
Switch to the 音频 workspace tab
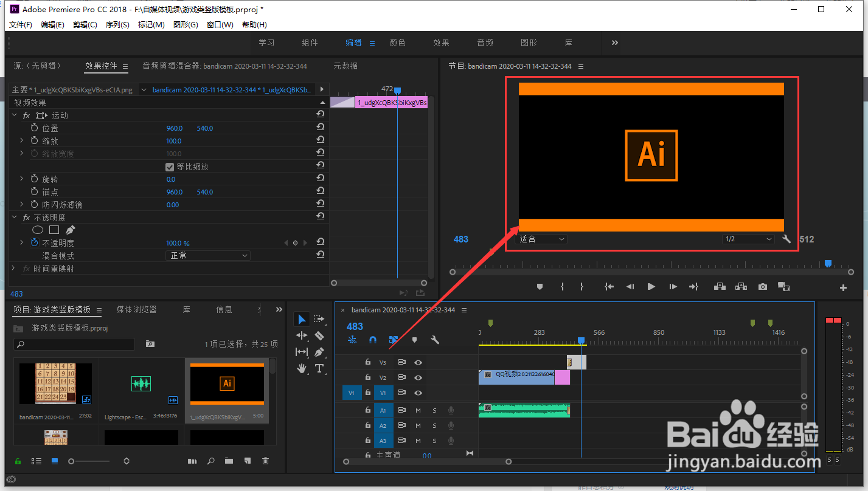coord(485,43)
